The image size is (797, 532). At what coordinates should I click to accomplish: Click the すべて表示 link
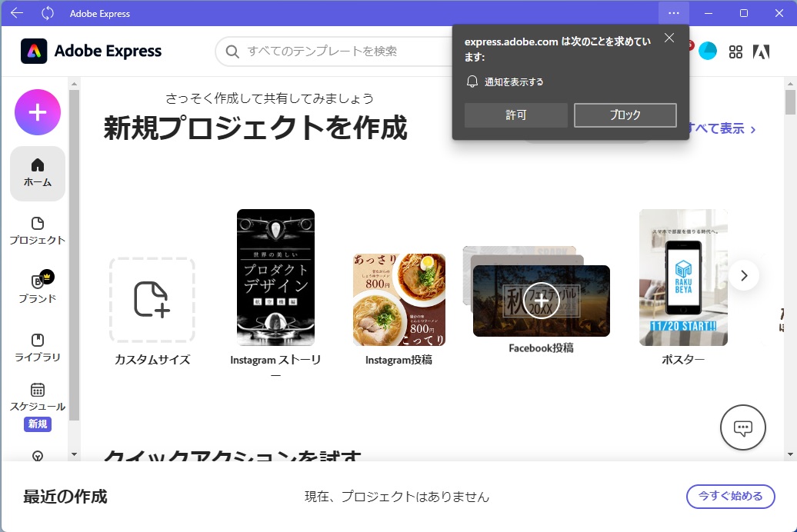pos(717,128)
